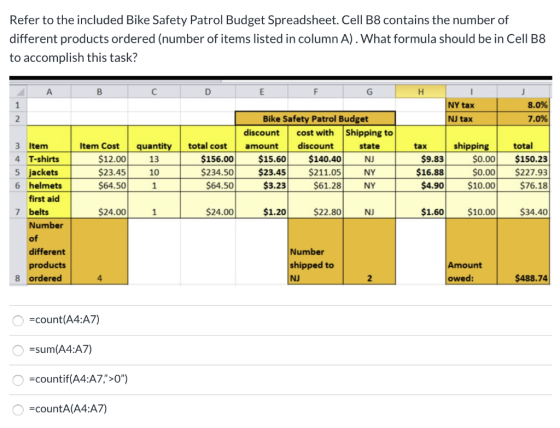The height and width of the screenshot is (428, 560).
Task: Click the $15.60 discount amount cell
Action: click(261, 159)
